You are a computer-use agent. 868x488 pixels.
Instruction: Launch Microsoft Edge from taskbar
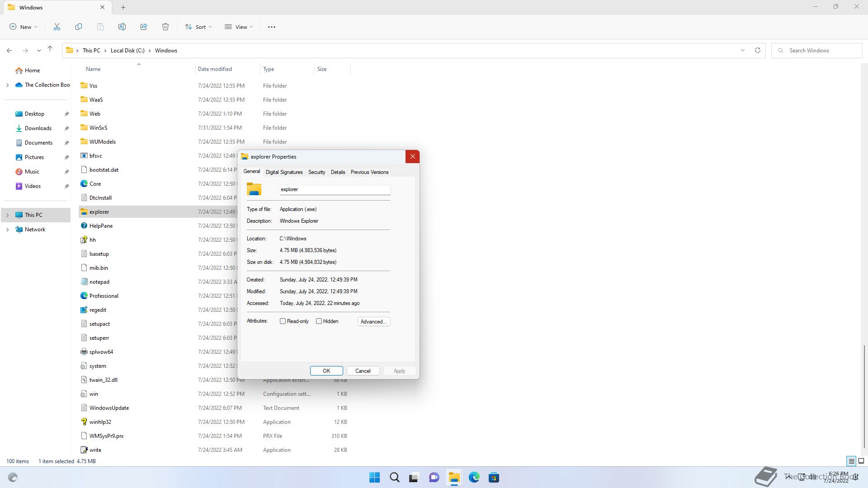click(474, 478)
